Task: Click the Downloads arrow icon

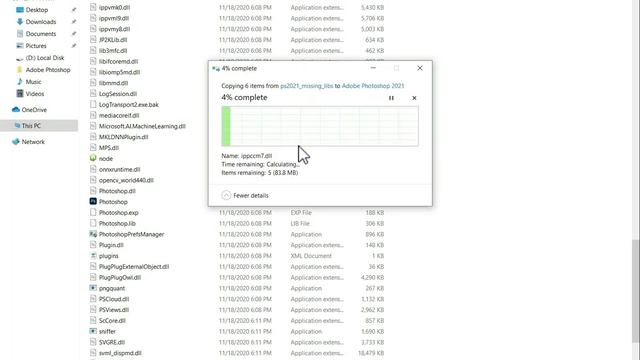Action: click(x=20, y=22)
